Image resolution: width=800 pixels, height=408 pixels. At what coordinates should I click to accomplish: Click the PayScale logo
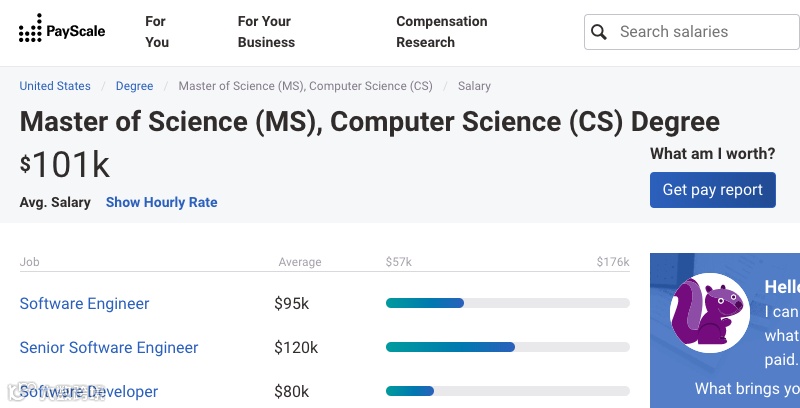tap(62, 31)
